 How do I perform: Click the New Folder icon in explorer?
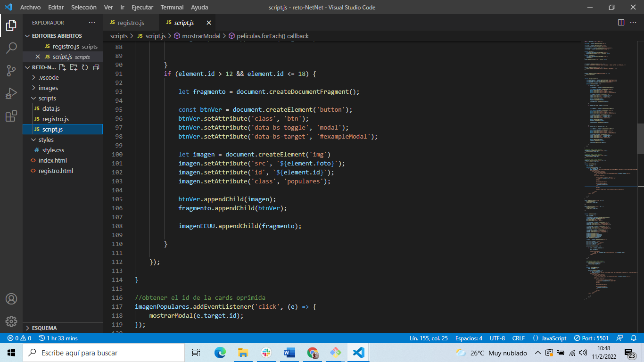[74, 67]
